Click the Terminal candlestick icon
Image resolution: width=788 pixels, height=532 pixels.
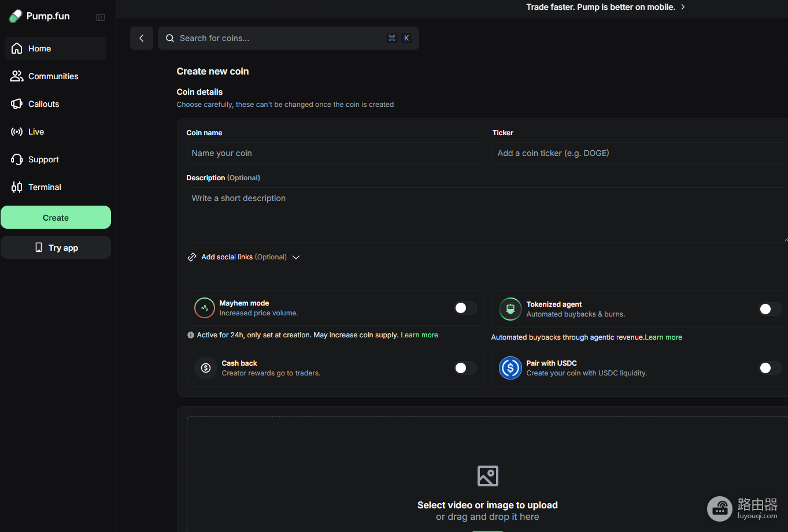click(17, 187)
